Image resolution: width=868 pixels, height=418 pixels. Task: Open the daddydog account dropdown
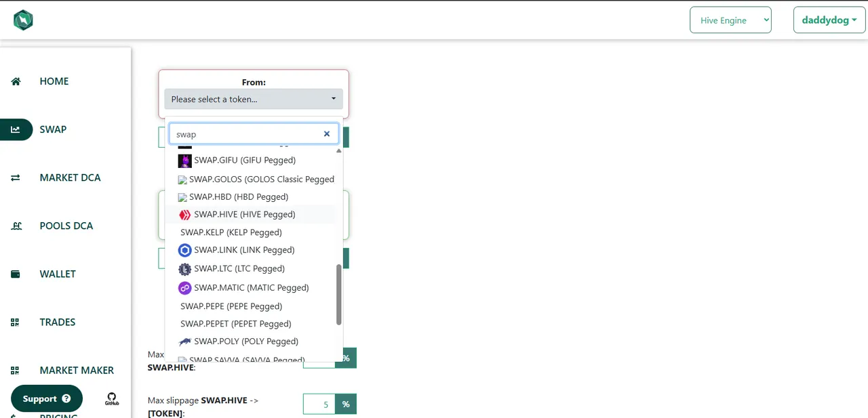829,20
